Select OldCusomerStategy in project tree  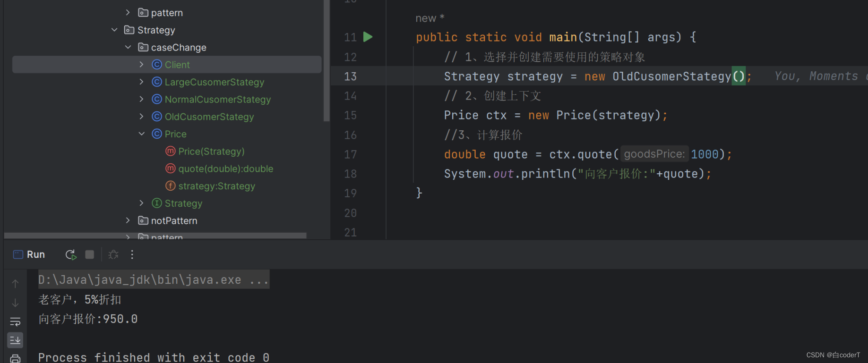click(x=209, y=117)
